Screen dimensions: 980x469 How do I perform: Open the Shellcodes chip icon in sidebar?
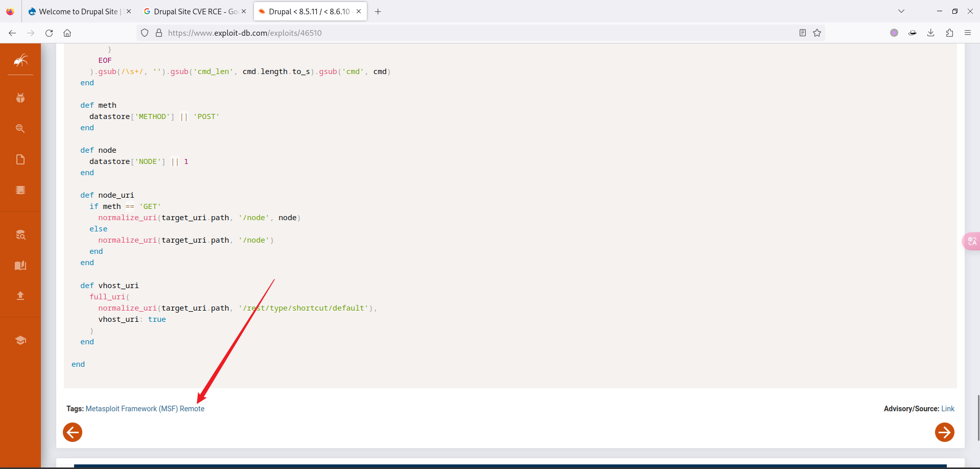(x=20, y=190)
